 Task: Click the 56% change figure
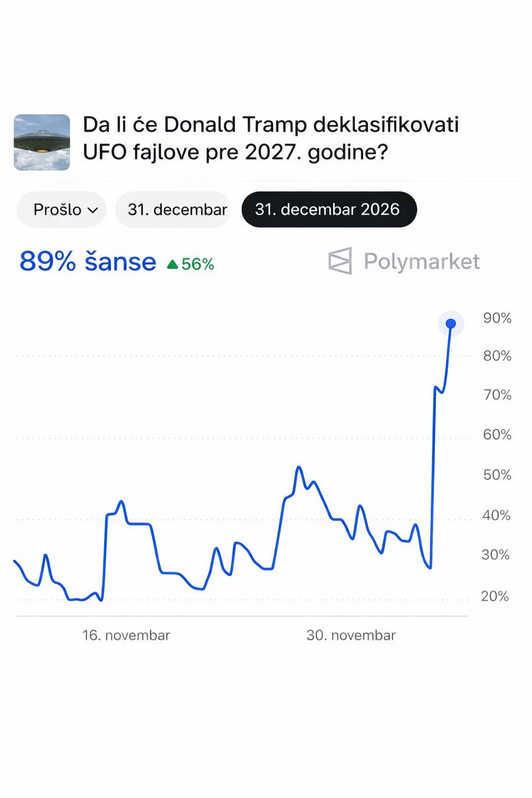(198, 264)
